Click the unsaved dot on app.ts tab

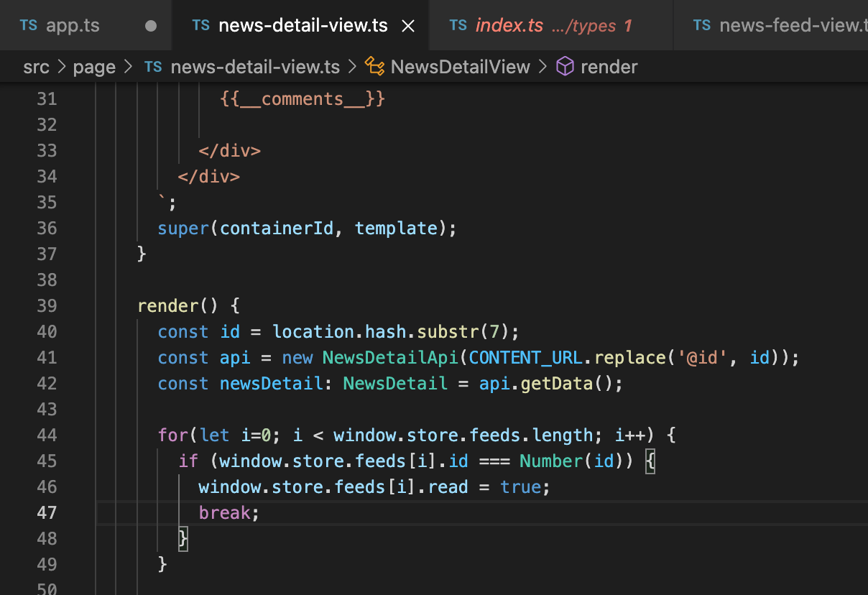pyautogui.click(x=151, y=26)
